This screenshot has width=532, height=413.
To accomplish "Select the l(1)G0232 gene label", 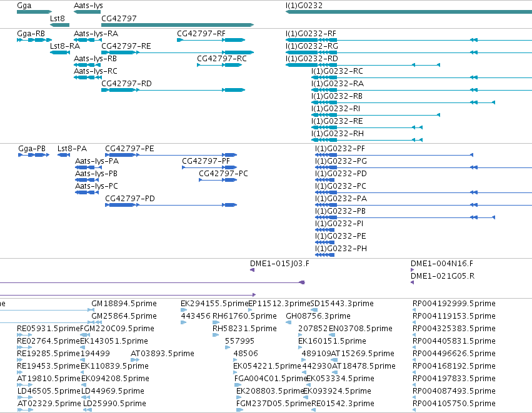I will pos(304,6).
